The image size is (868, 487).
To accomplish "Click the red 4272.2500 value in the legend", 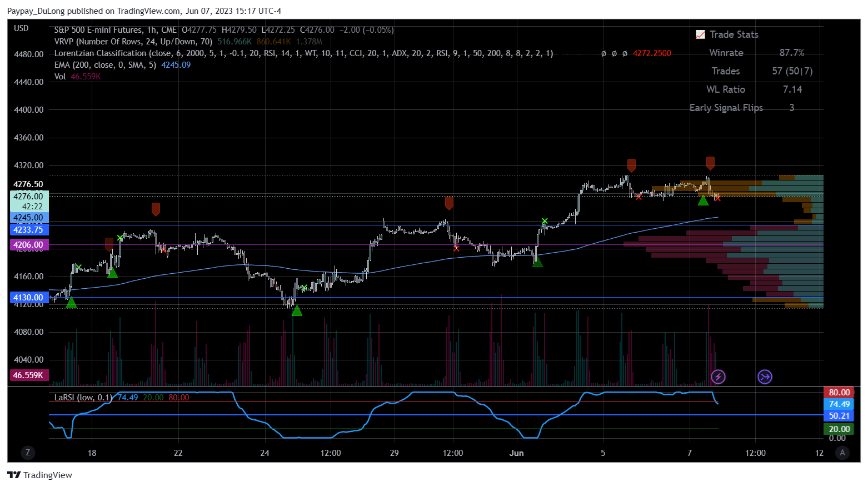I will click(x=652, y=53).
